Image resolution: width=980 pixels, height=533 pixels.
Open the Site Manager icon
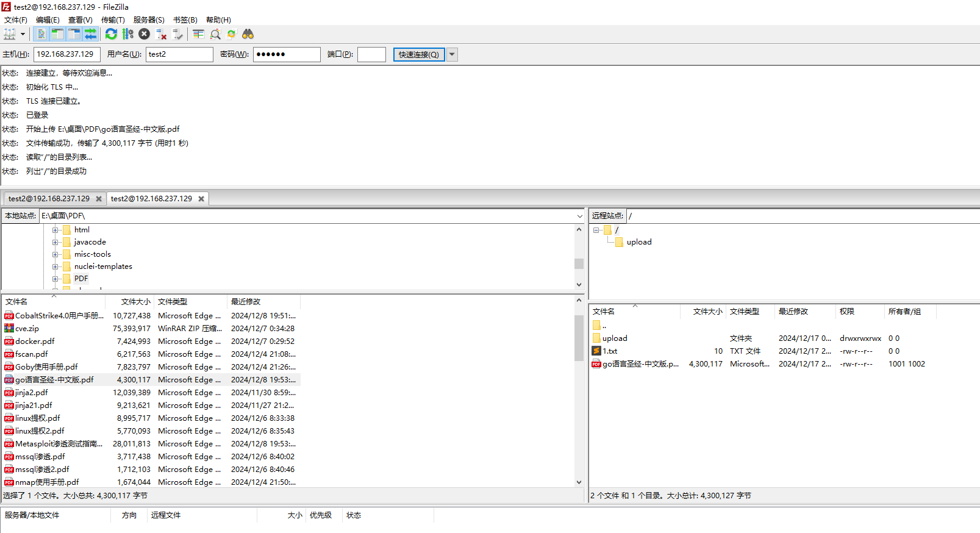[x=10, y=34]
